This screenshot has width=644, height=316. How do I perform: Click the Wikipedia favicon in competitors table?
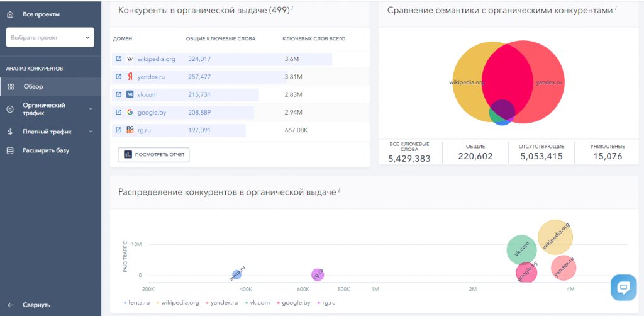[x=130, y=59]
